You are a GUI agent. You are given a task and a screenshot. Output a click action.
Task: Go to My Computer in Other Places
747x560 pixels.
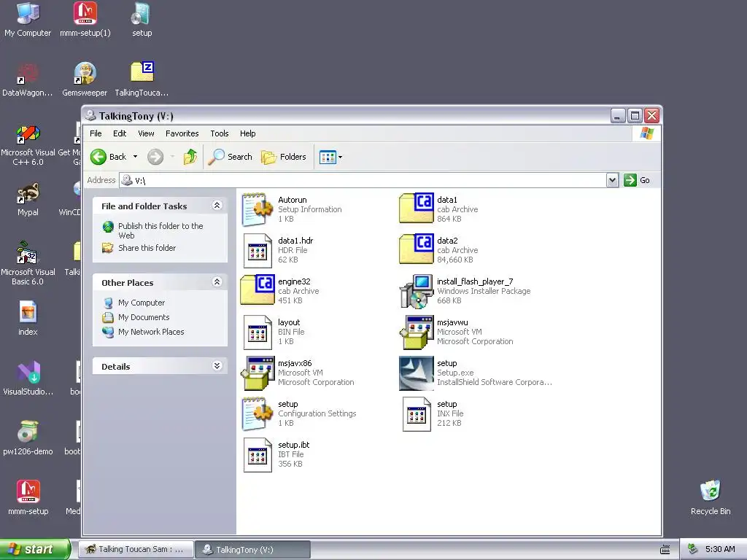coord(142,303)
